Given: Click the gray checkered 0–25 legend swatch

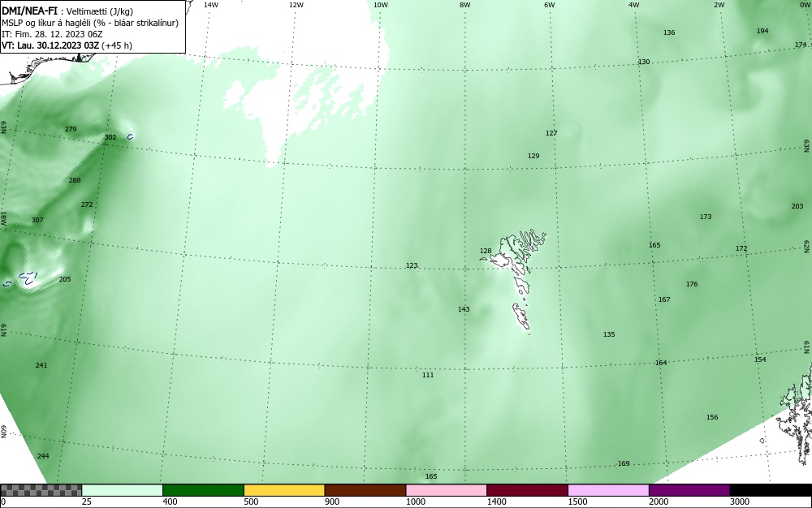Looking at the screenshot, I should [x=41, y=490].
